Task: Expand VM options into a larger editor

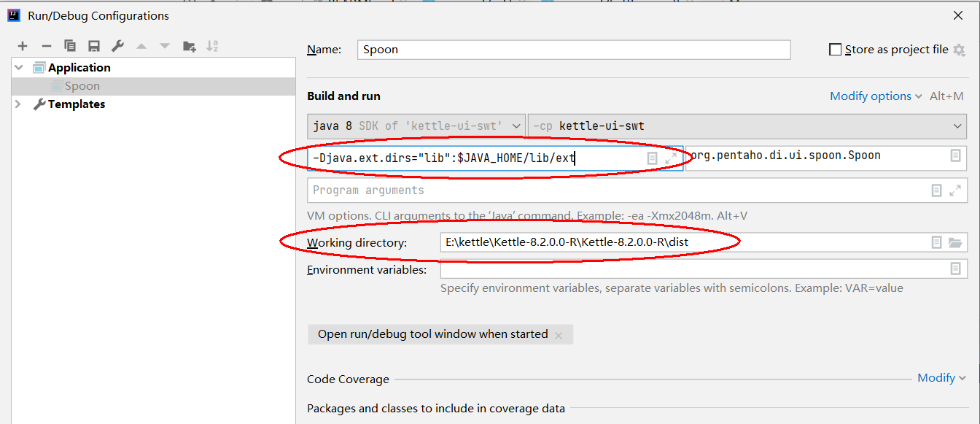Action: tap(669, 158)
